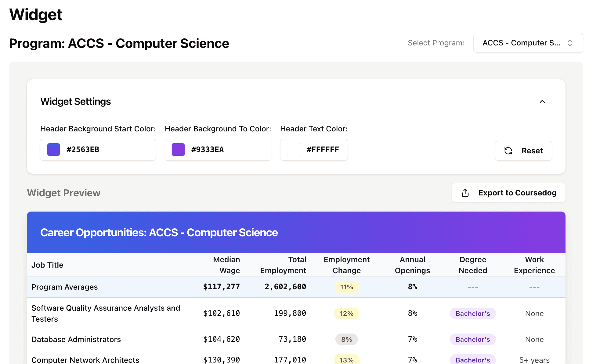Viewport: 589px width, 364px height.
Task: Collapse the Widget Settings panel chevron
Action: pos(542,102)
